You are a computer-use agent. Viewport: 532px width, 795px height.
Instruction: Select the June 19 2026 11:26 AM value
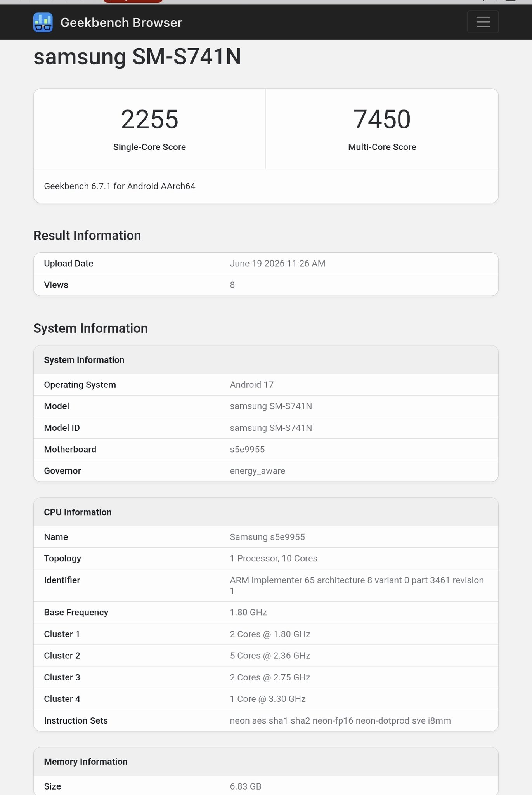[277, 264]
